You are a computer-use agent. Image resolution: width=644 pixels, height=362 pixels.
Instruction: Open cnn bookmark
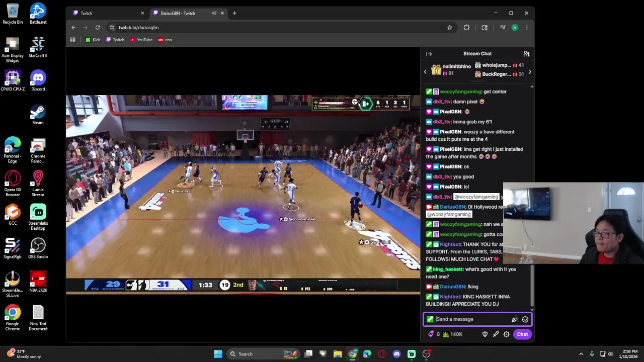click(165, 40)
